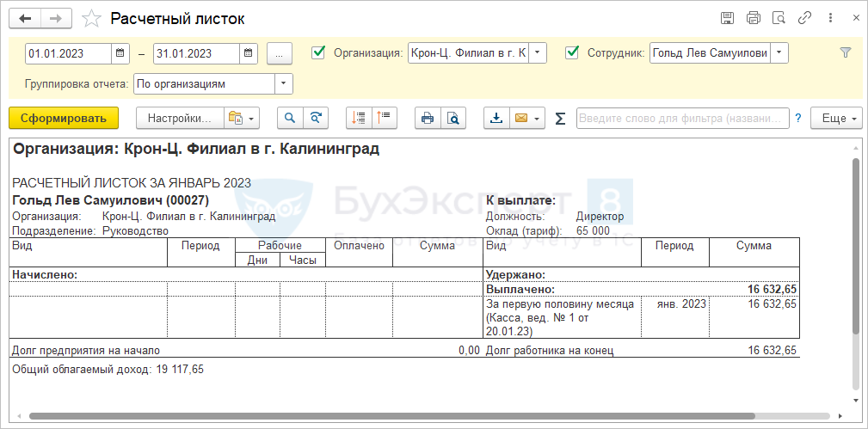Viewport: 868px width, 429px height.
Task: Add report to favorites with star icon
Action: 90,18
